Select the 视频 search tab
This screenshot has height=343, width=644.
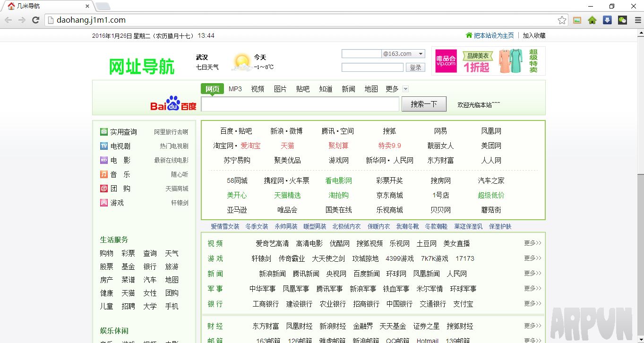click(258, 89)
